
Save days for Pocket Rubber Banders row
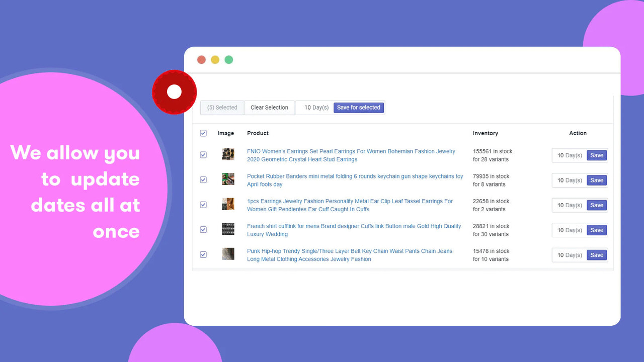click(x=597, y=180)
